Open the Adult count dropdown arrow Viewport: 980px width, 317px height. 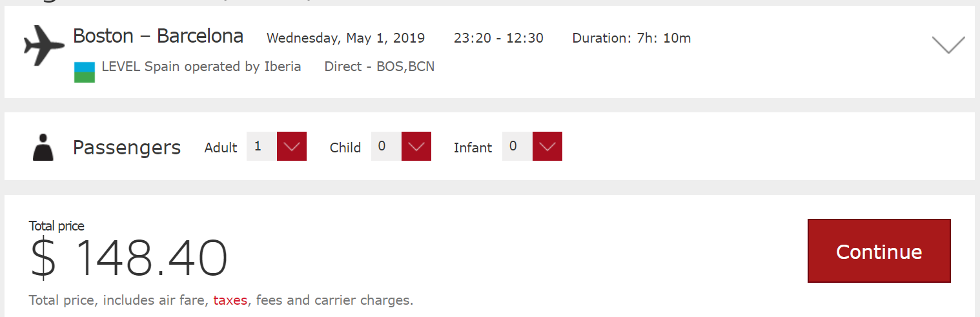(x=292, y=147)
